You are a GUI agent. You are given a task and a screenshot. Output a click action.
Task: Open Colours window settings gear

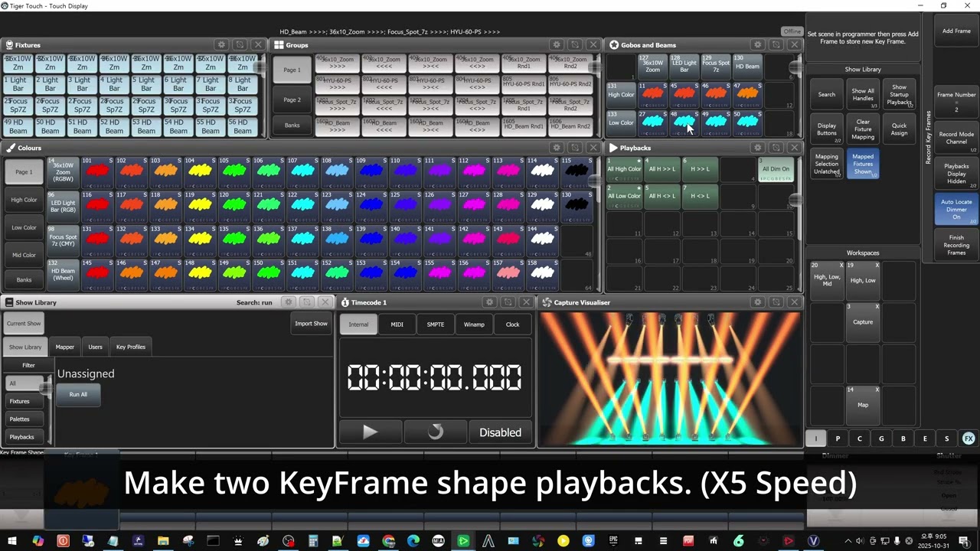(557, 148)
